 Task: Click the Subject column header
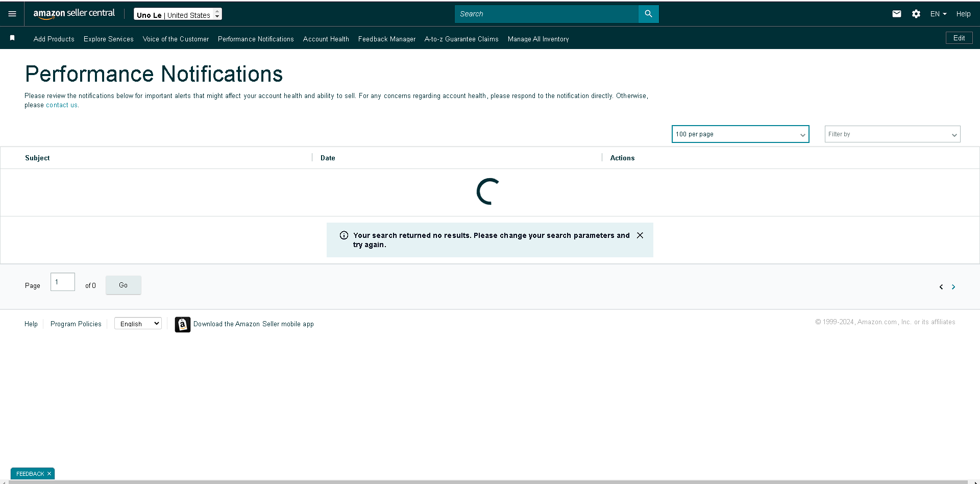tap(37, 158)
